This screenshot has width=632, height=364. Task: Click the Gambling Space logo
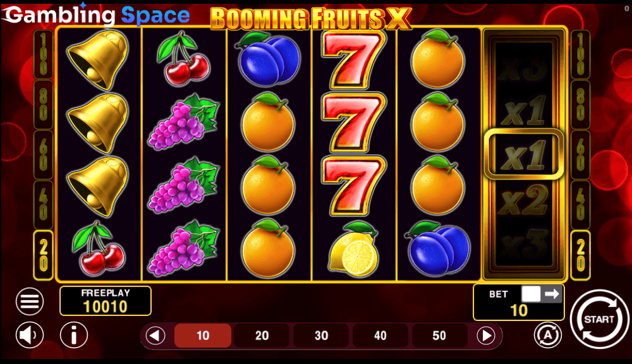coord(97,15)
